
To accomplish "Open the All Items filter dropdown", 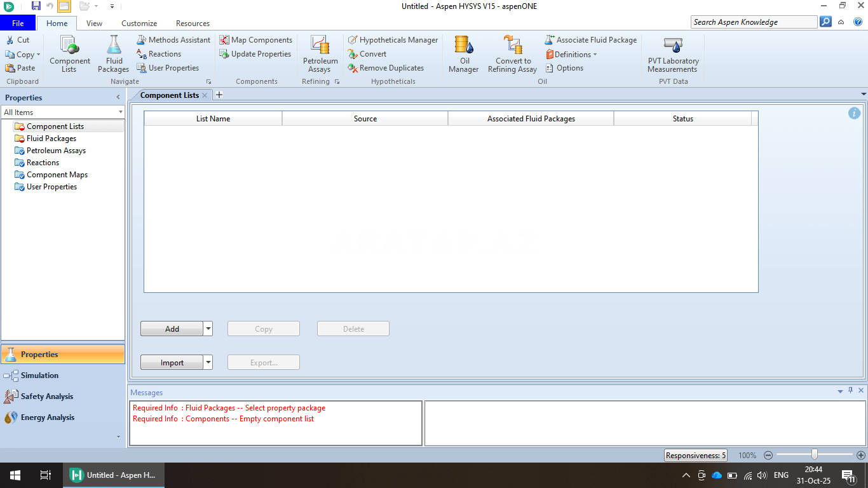I will coord(63,112).
